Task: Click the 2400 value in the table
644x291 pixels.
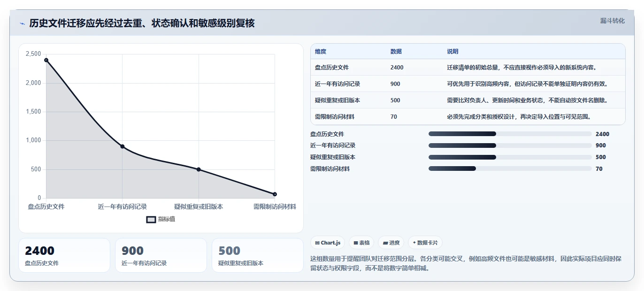Action: point(397,68)
